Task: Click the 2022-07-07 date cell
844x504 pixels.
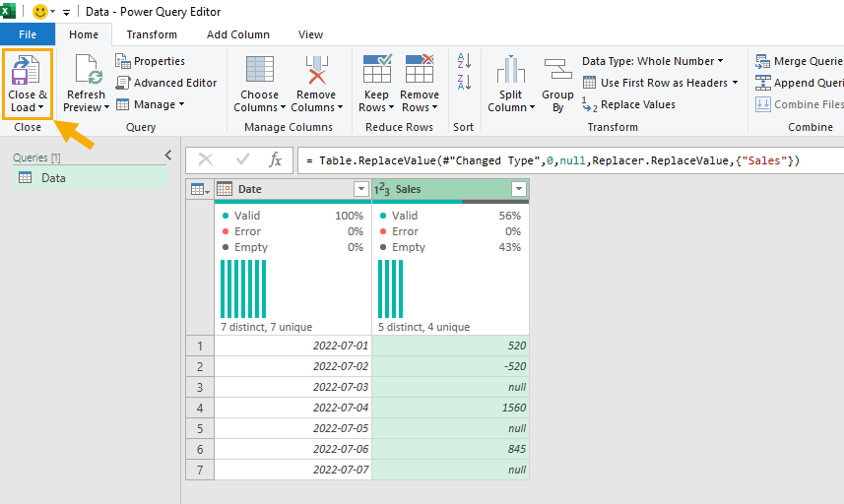Action: (292, 470)
